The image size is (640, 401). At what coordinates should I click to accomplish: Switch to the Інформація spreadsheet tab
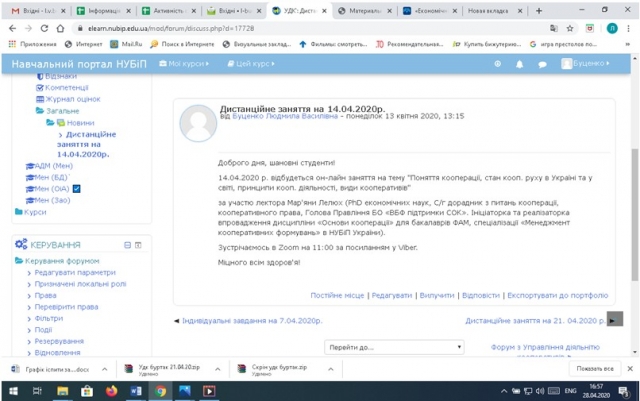104,11
